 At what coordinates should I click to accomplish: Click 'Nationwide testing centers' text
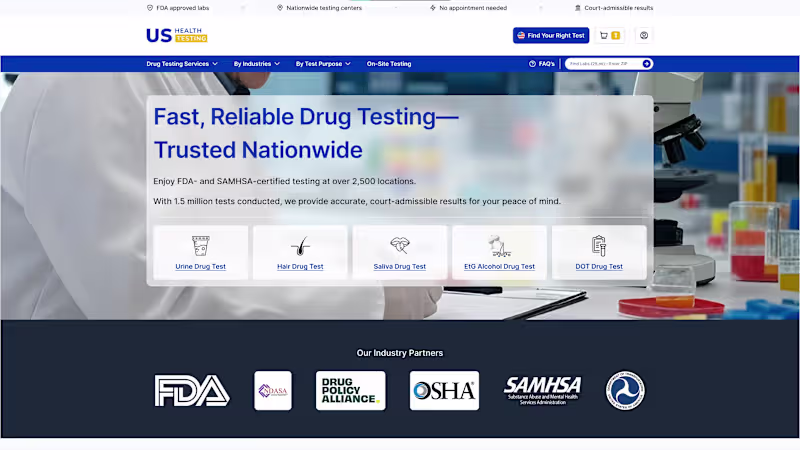324,8
